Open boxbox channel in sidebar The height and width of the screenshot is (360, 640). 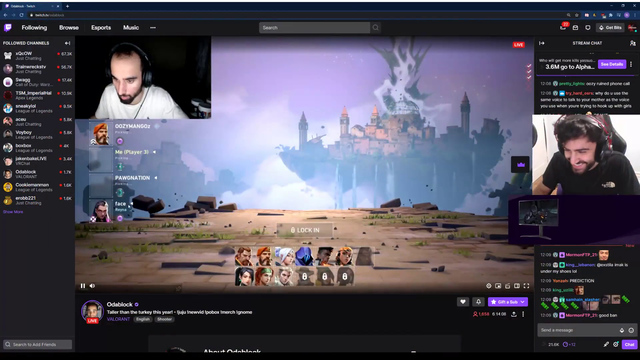37,148
